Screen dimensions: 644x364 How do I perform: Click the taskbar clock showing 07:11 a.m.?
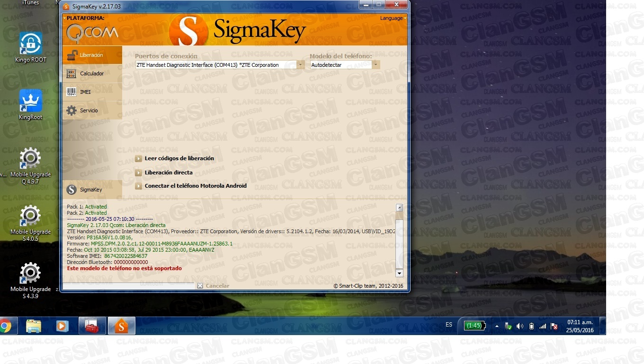(x=581, y=326)
